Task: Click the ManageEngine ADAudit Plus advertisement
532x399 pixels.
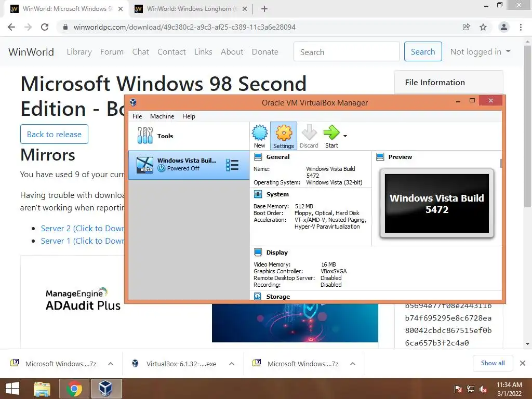Action: click(x=199, y=301)
